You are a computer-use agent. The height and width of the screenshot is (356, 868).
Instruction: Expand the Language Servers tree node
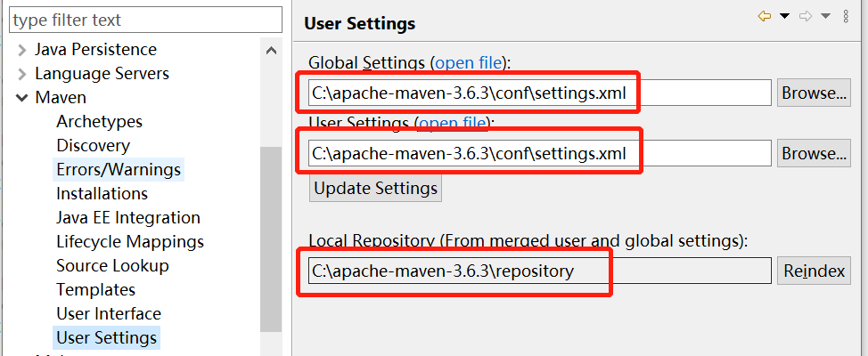22,74
